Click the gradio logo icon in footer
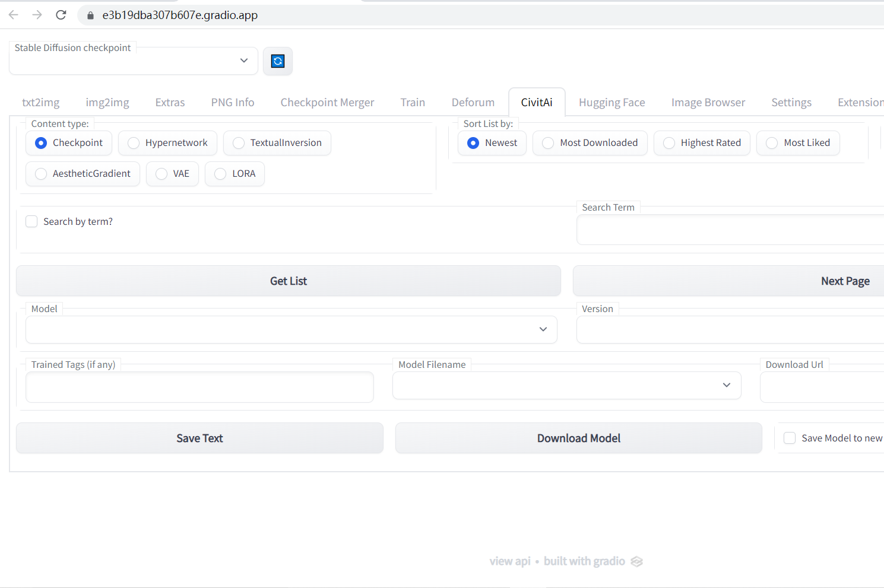This screenshot has width=884, height=588. [637, 561]
